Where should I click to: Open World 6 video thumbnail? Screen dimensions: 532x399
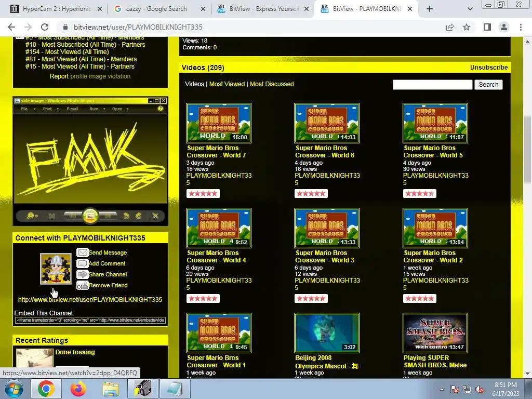(x=327, y=123)
